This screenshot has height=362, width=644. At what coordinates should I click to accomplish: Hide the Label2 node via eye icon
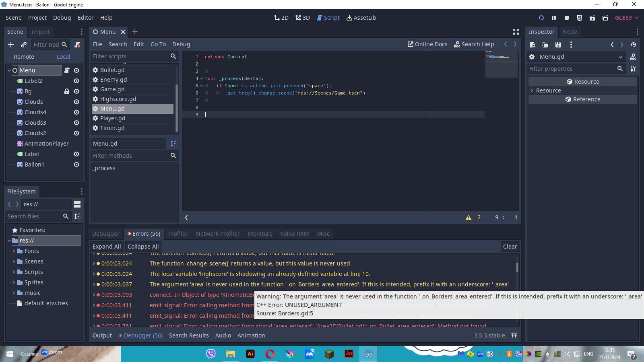tap(76, 81)
